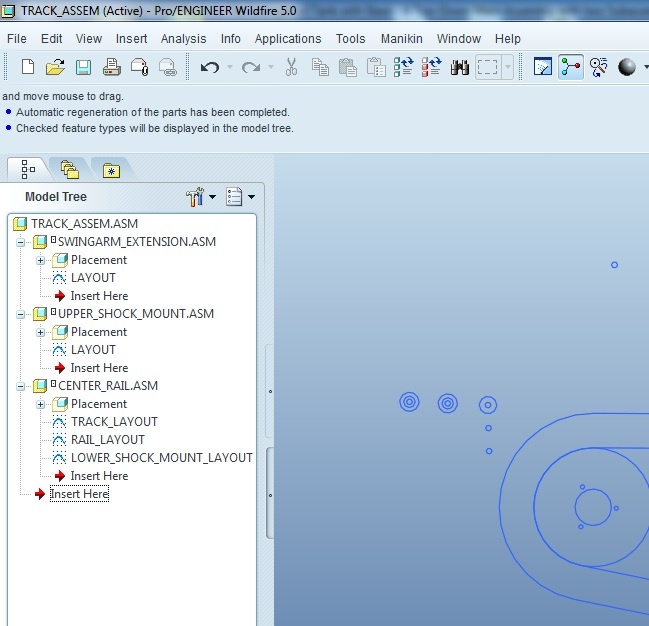The width and height of the screenshot is (649, 626).
Task: Open the repaint/redraw view icon
Action: click(x=543, y=67)
